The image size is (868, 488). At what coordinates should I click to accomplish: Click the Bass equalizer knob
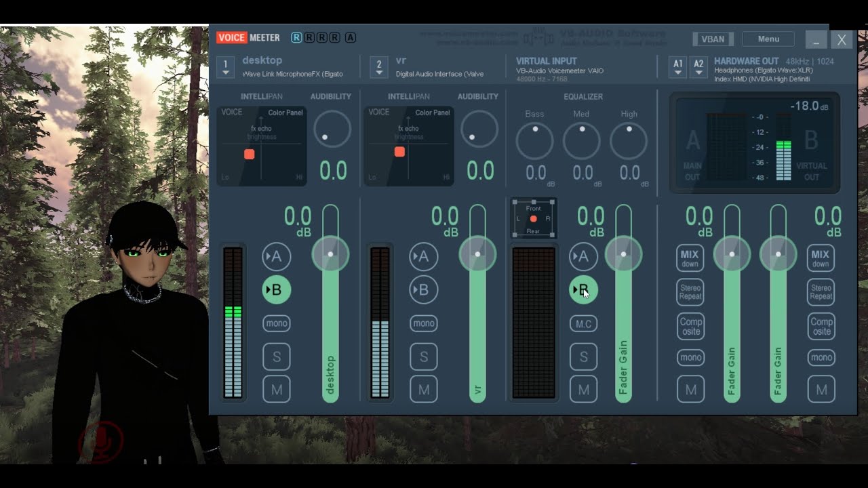point(534,141)
